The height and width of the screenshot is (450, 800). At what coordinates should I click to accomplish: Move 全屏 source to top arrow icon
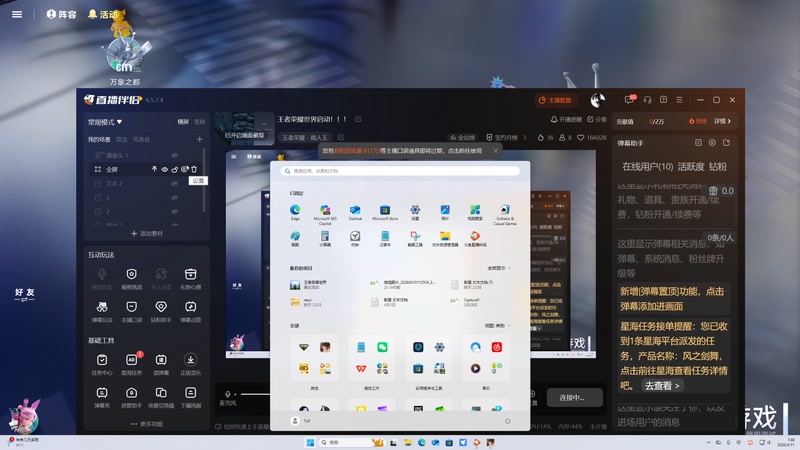(x=154, y=169)
